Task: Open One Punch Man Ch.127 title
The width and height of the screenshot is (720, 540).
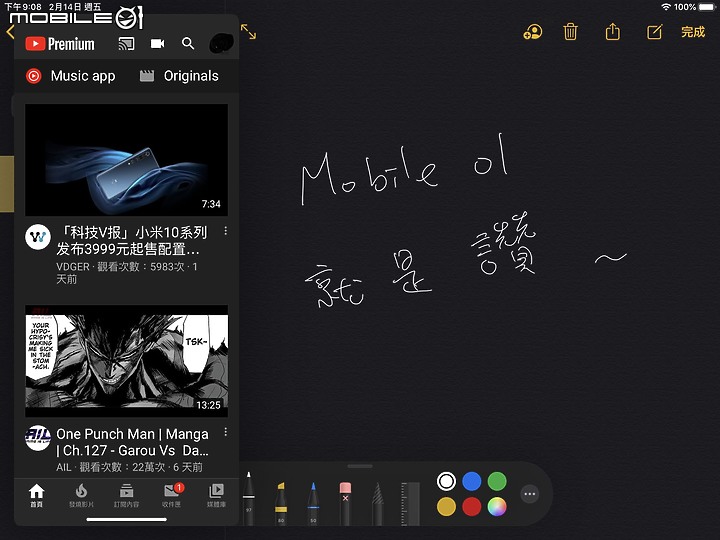Action: [132, 442]
